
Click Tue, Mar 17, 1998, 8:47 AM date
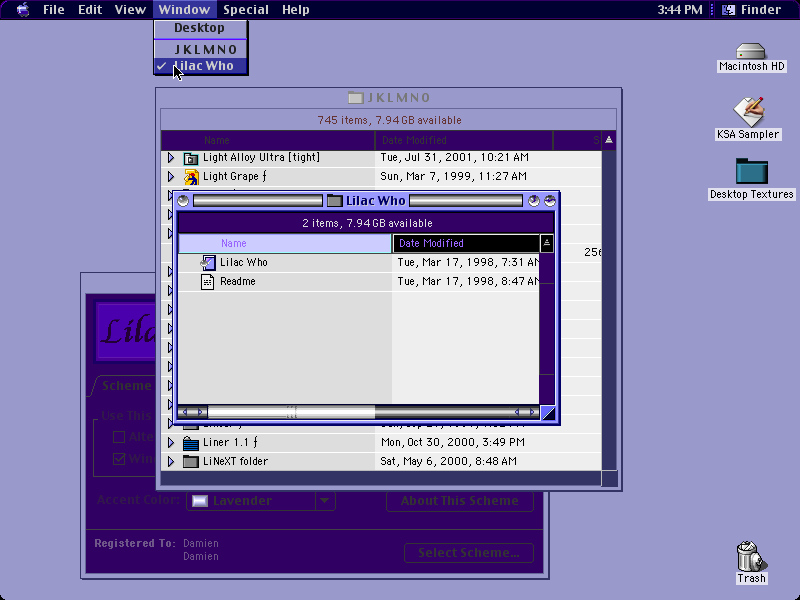(x=468, y=281)
